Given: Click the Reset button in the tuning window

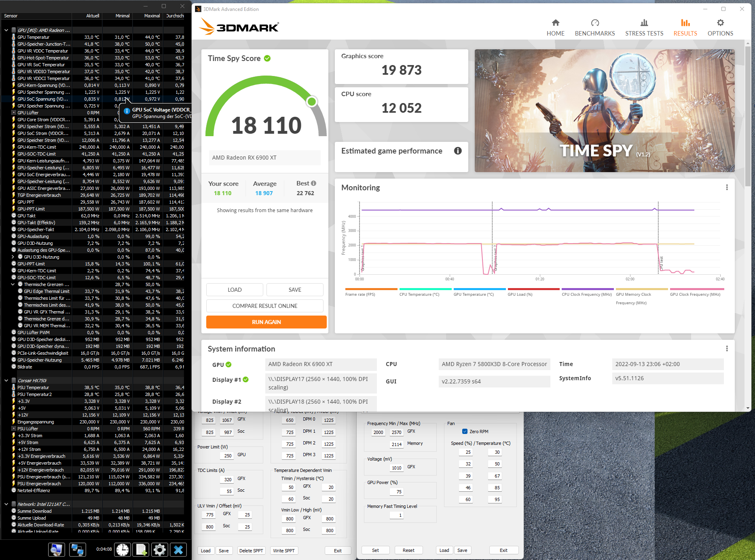Looking at the screenshot, I should (408, 550).
